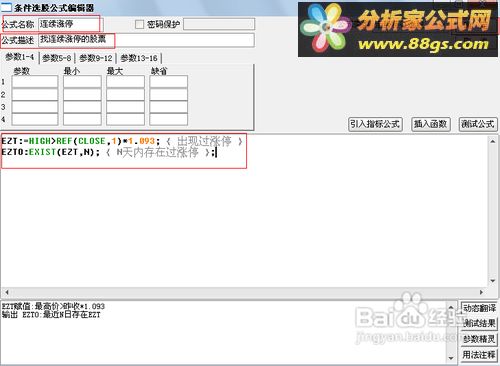
Task: Click the password input box
Action: coord(219,24)
